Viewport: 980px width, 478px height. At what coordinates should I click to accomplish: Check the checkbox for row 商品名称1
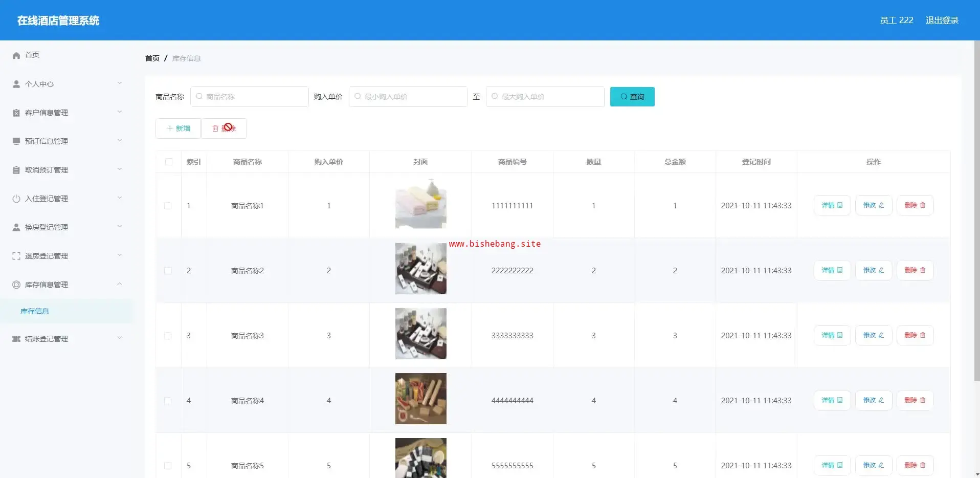pyautogui.click(x=168, y=206)
